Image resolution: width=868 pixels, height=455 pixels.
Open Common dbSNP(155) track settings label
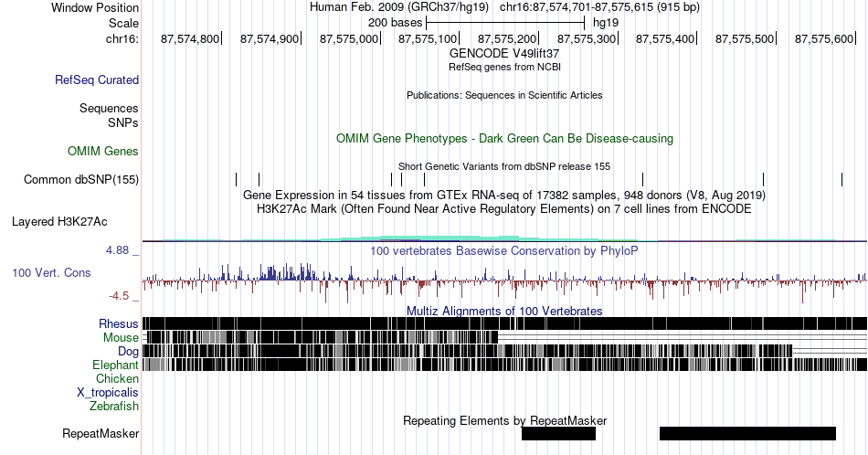point(80,179)
